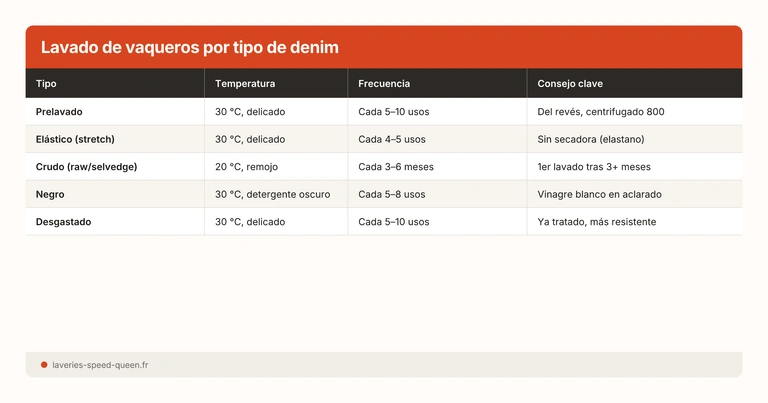Click the 'Frecuencia' column header
The image size is (768, 403).
pos(384,84)
